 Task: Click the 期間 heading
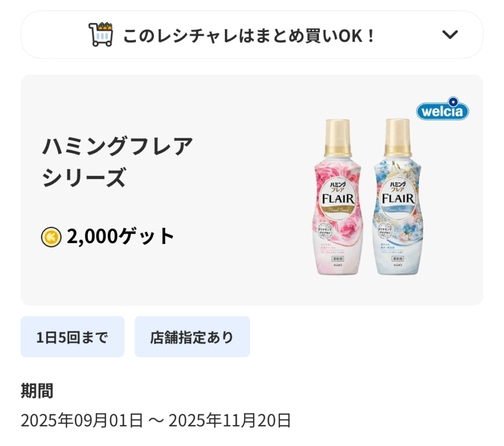click(37, 391)
